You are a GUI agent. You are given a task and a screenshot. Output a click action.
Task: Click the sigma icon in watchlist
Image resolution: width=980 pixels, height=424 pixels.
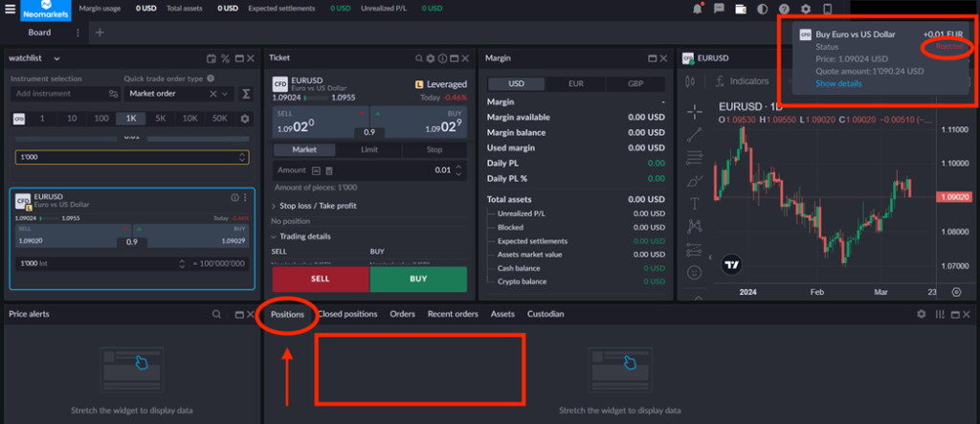pyautogui.click(x=246, y=94)
